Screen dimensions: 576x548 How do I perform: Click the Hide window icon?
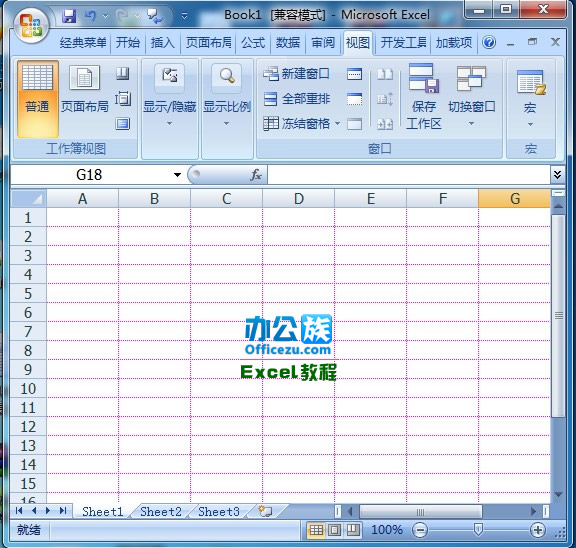click(354, 99)
